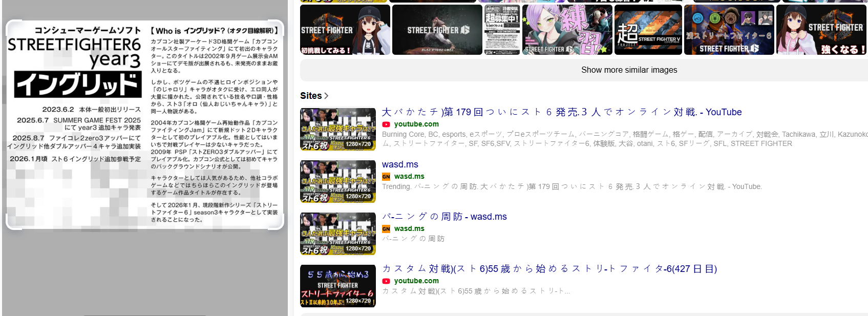Open 55歳から始める Street Fighter thumbnail
This screenshot has width=868, height=316.
[338, 286]
